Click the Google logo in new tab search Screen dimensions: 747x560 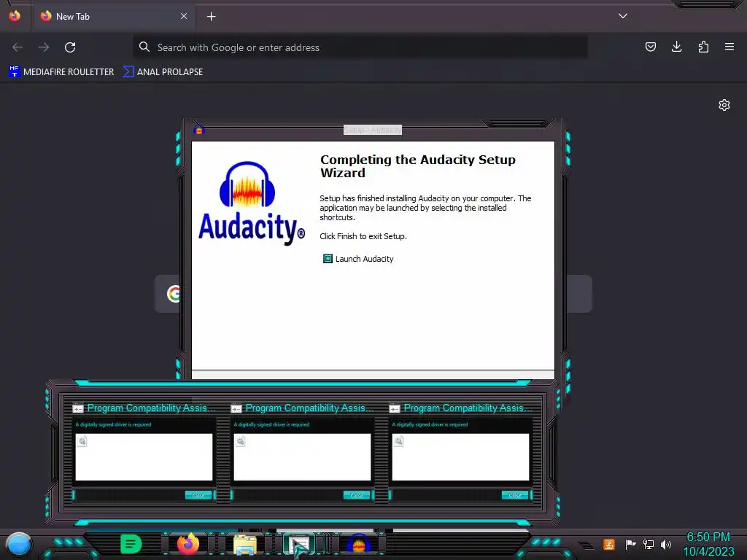[174, 294]
